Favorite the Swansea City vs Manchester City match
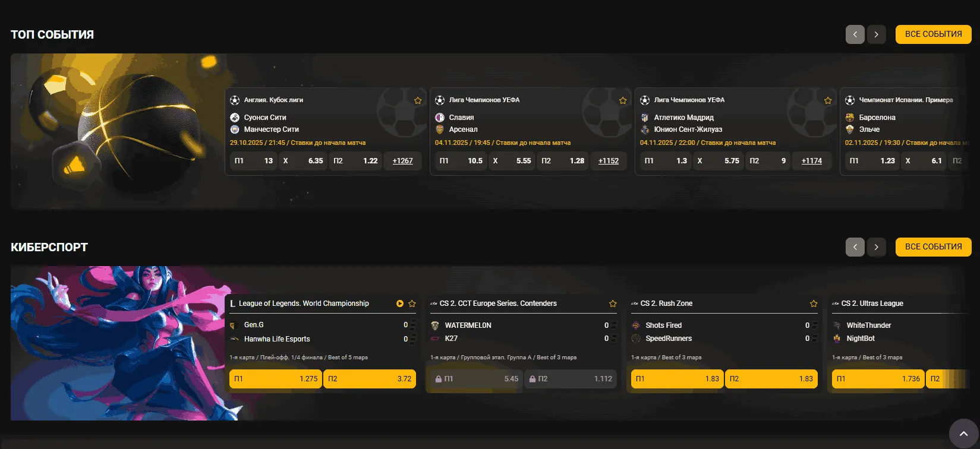This screenshot has width=980, height=449. [418, 100]
